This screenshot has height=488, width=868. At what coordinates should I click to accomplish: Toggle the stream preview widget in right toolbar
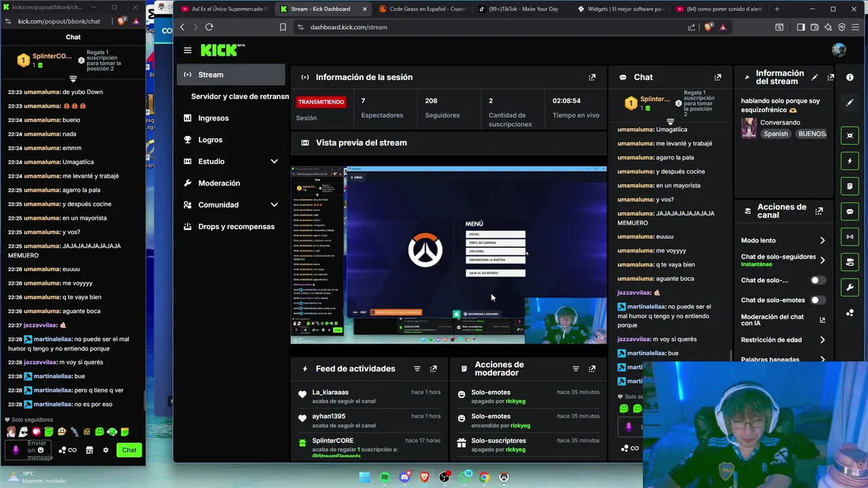point(850,136)
